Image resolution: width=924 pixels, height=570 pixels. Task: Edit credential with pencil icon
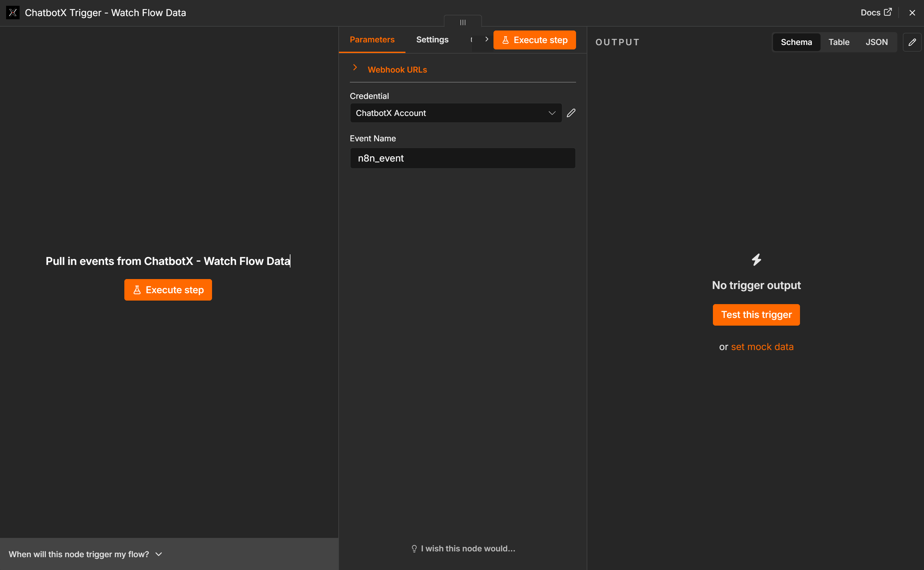pos(571,113)
